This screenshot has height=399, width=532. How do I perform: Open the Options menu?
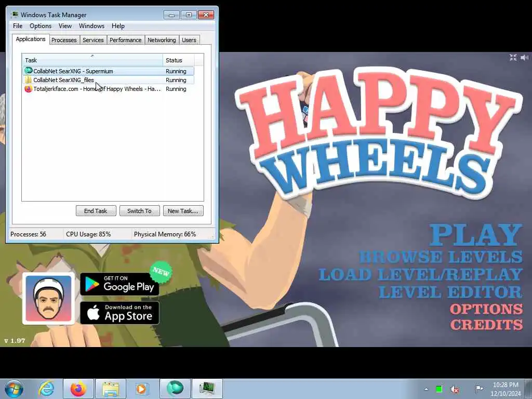[41, 26]
